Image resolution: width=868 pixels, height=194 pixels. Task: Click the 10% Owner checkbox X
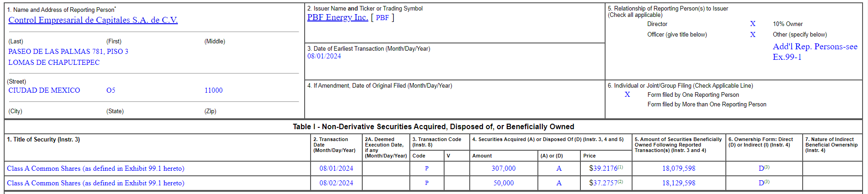tap(753, 24)
